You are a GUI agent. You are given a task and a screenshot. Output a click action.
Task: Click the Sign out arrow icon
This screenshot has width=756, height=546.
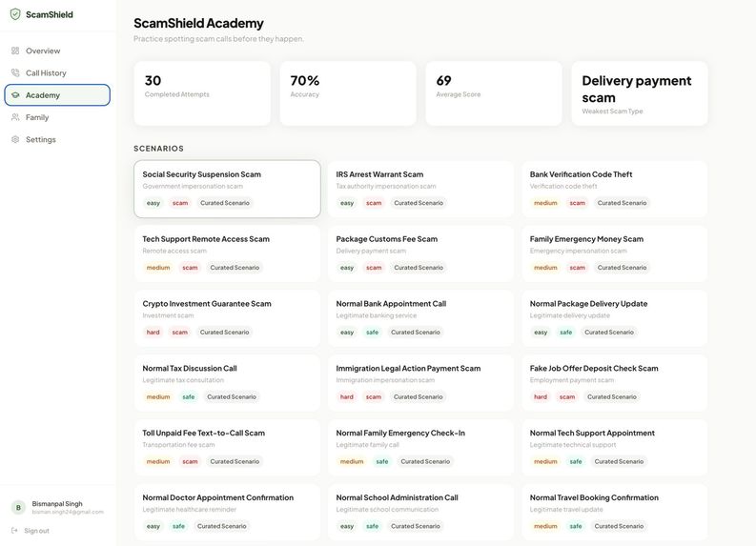point(14,531)
